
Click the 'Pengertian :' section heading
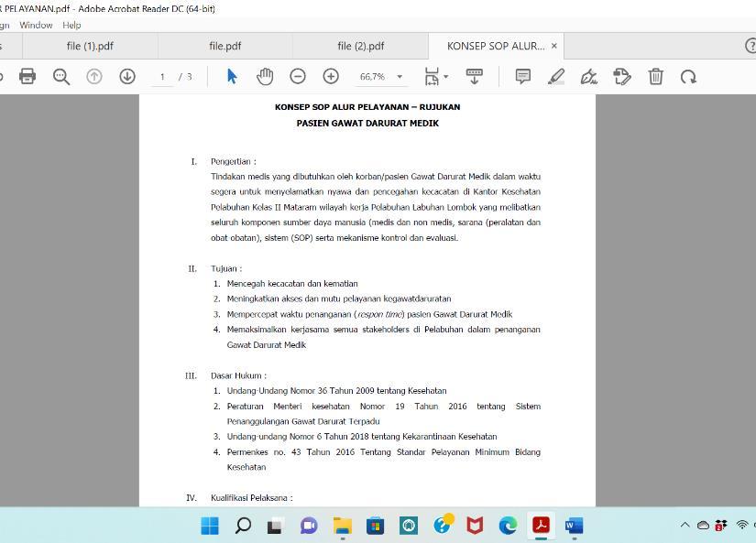click(x=234, y=161)
